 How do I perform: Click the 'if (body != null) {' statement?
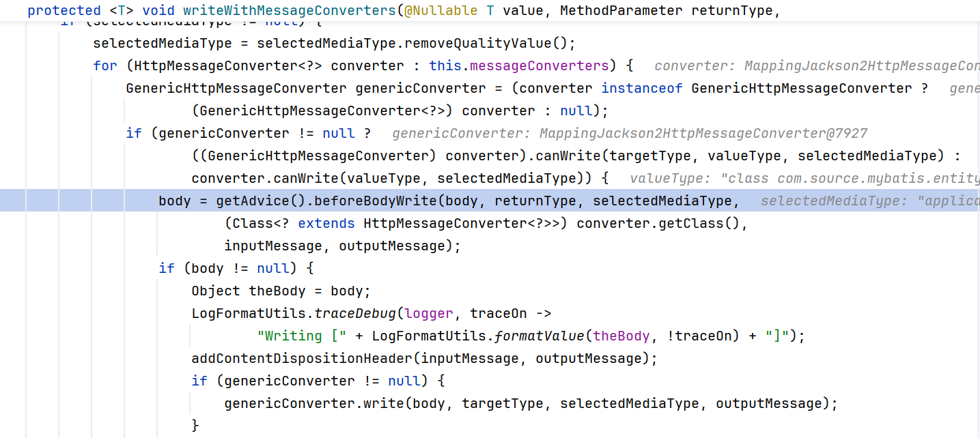(236, 268)
